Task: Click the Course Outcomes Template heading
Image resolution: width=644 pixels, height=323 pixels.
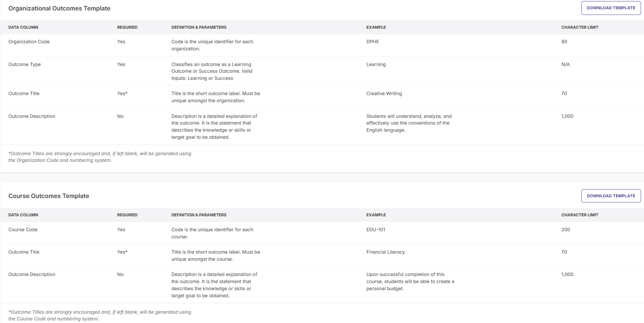Action: [49, 196]
